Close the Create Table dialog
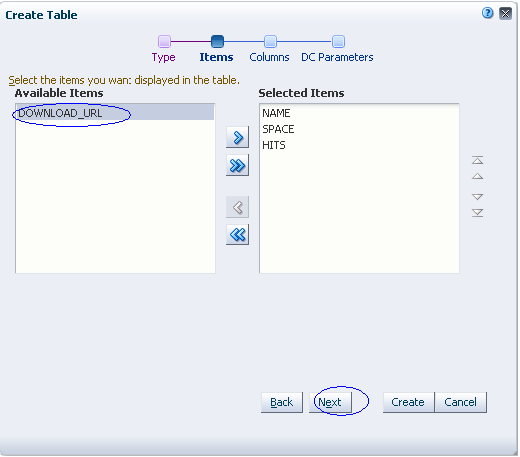 505,14
